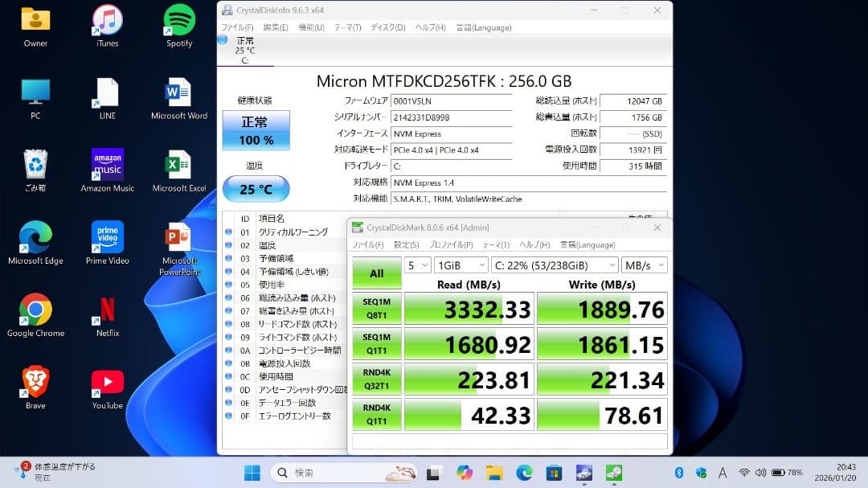
Task: Open the ファイル(F) menu in CrystalDiskInfo
Action: 238,27
